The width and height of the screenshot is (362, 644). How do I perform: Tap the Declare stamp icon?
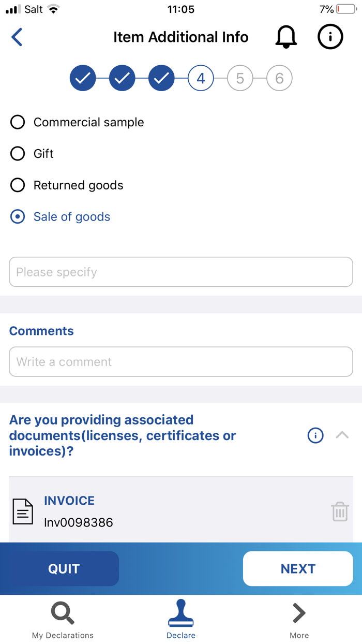[x=181, y=612]
